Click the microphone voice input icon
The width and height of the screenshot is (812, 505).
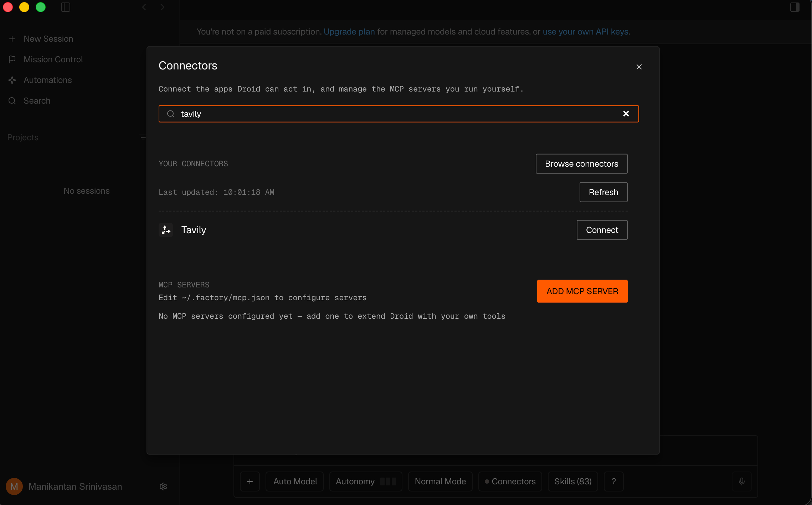click(x=741, y=481)
